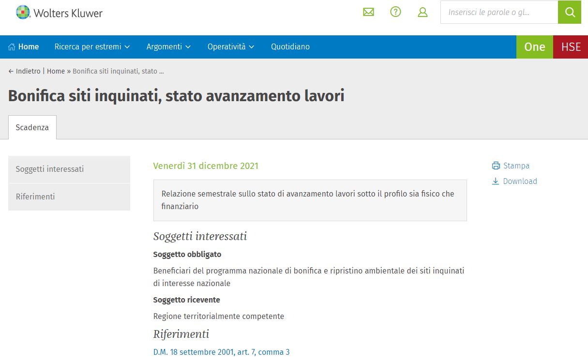Open the Quotidiano menu item
The width and height of the screenshot is (588, 364).
290,47
